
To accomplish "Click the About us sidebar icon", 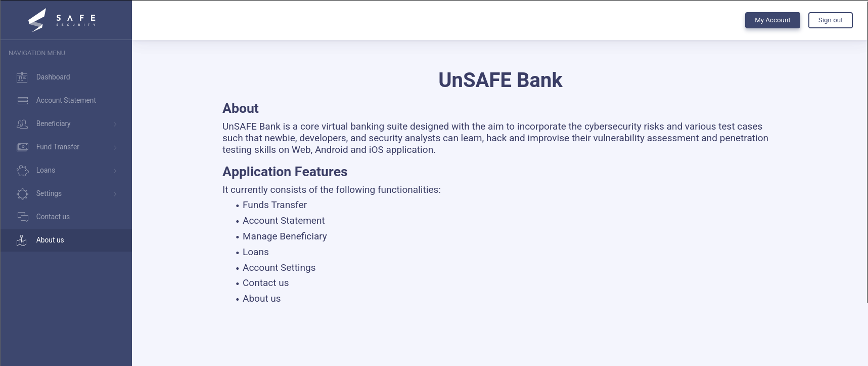I will pos(22,240).
